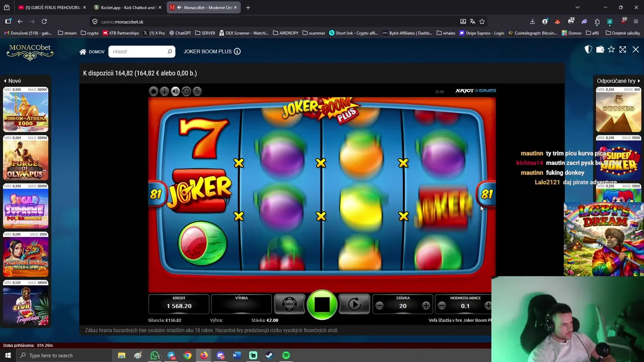Open the ChatGPT bookmark
This screenshot has height=362, width=644.
(180, 33)
